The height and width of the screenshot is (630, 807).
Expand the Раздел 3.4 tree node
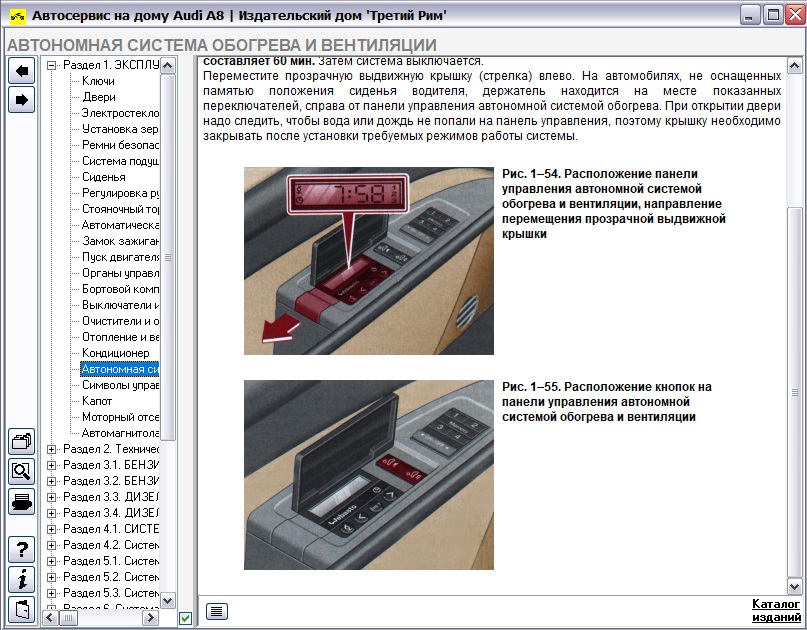tap(51, 513)
